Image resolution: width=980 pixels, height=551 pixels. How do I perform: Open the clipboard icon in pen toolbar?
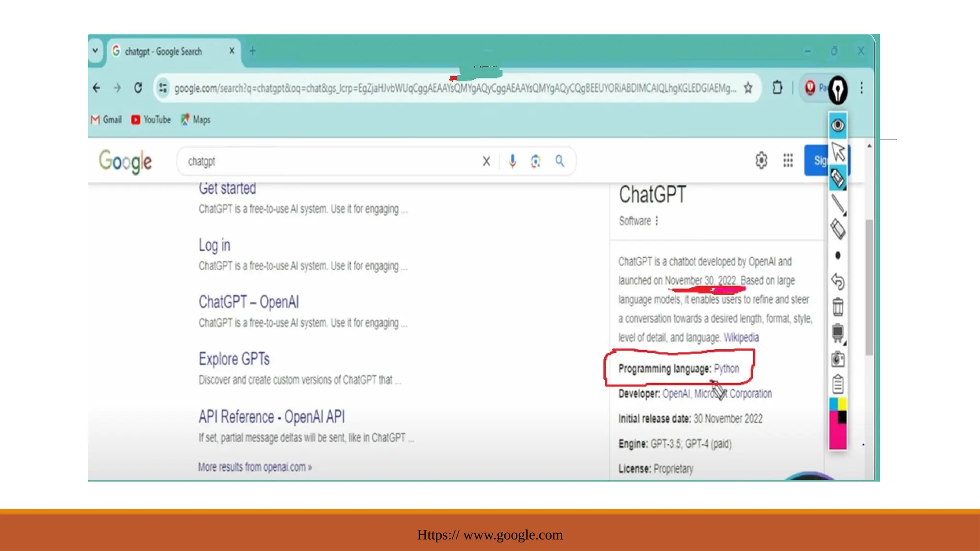[x=837, y=384]
